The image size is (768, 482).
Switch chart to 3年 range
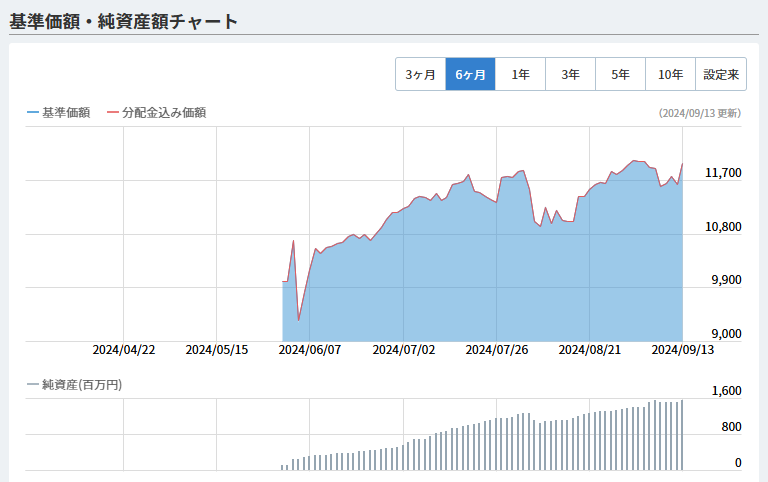tap(571, 74)
